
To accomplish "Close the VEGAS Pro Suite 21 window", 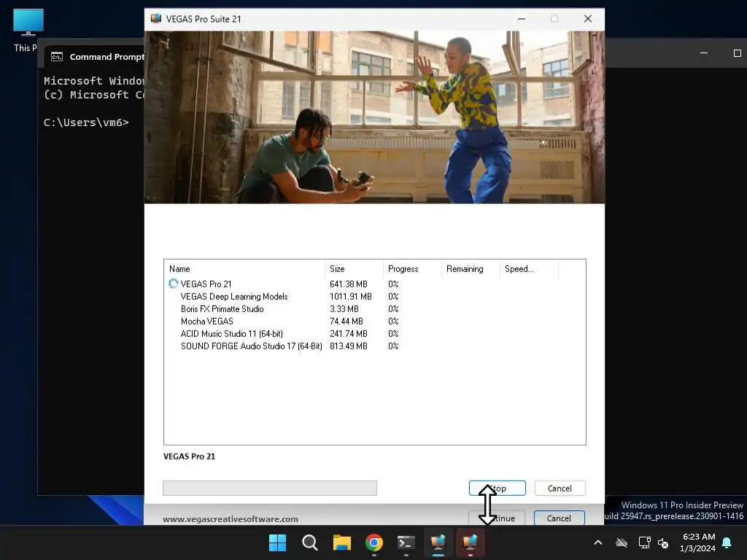I will click(x=588, y=18).
